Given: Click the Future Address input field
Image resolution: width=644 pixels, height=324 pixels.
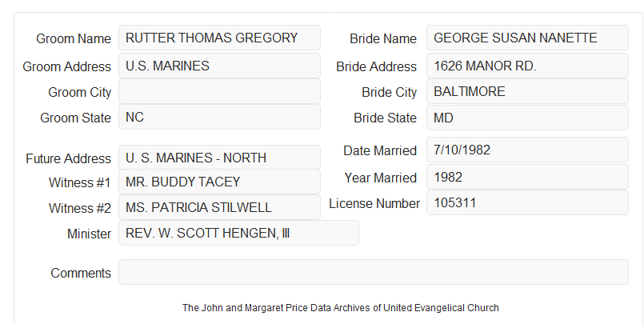Looking at the screenshot, I should coord(219,158).
